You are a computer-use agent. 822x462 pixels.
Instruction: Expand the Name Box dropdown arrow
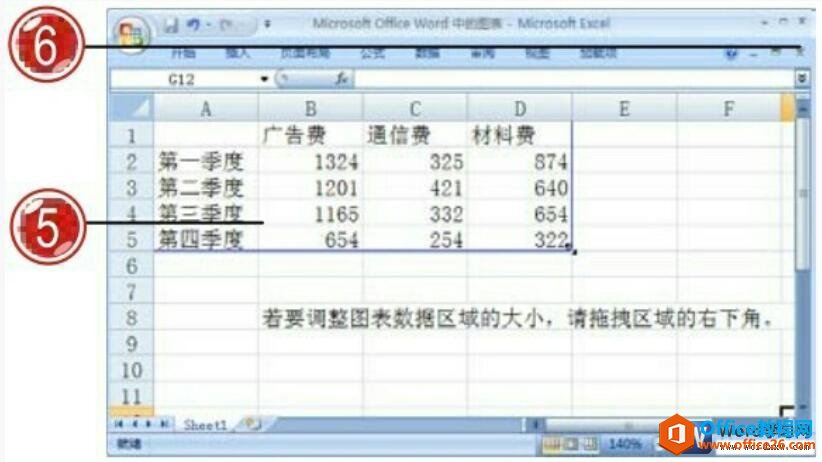pos(264,79)
